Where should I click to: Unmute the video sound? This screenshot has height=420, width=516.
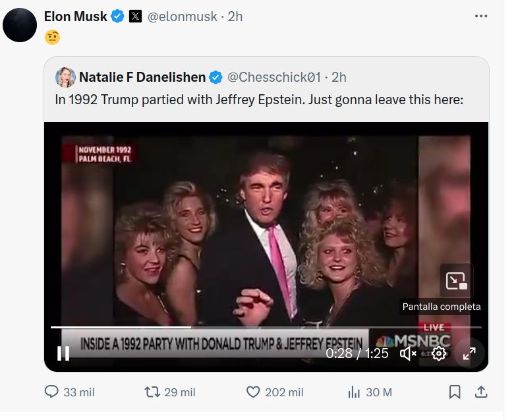tap(409, 353)
